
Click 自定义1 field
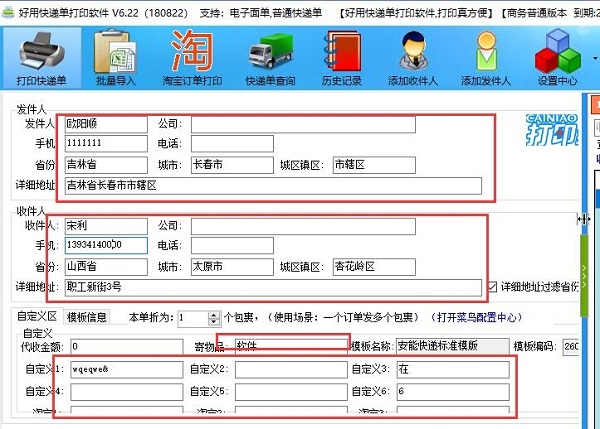[x=127, y=370]
